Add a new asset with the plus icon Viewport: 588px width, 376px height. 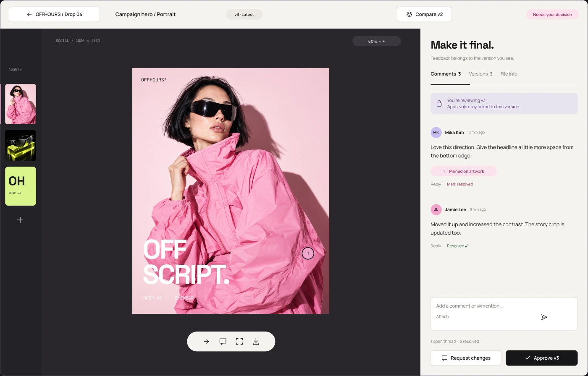click(x=20, y=220)
